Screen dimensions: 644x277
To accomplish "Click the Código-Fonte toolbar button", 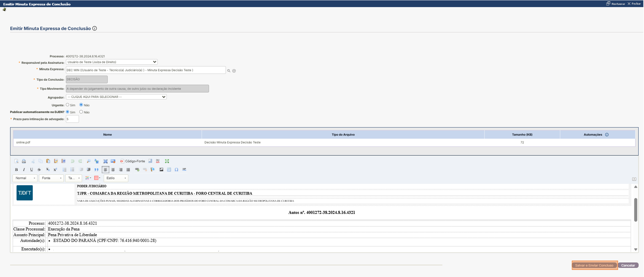I will click(x=132, y=161).
